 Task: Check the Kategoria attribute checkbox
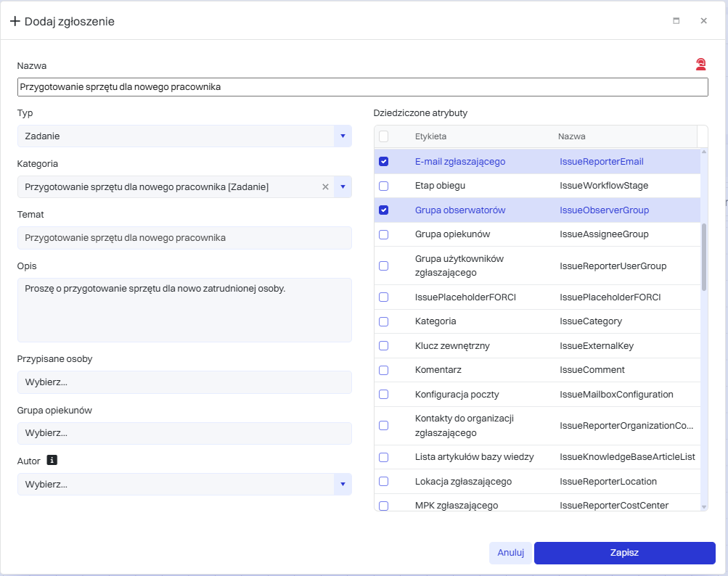click(x=383, y=321)
